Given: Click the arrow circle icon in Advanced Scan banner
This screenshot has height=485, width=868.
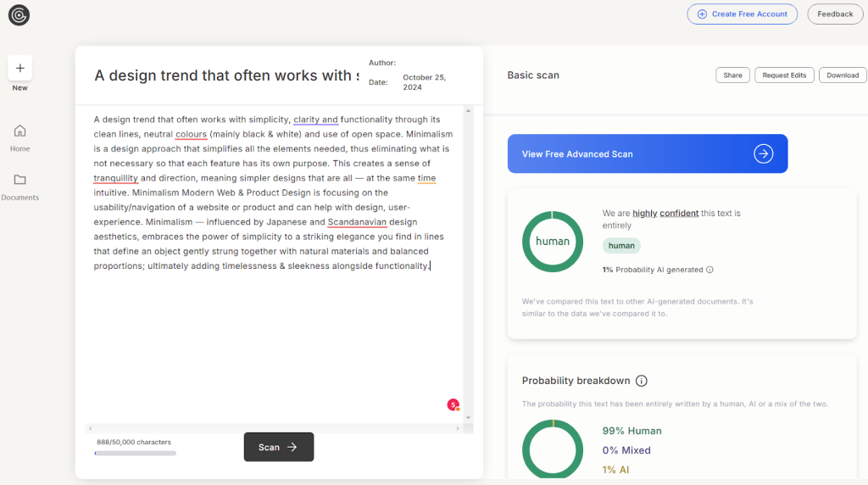Looking at the screenshot, I should pos(763,154).
